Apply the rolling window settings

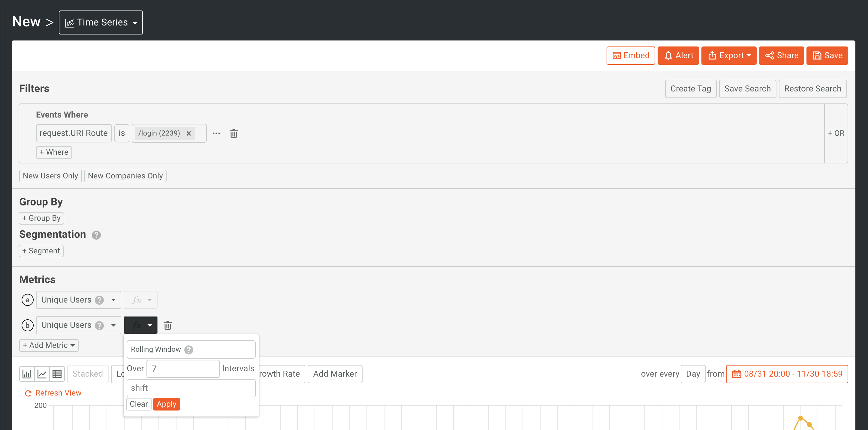(166, 404)
